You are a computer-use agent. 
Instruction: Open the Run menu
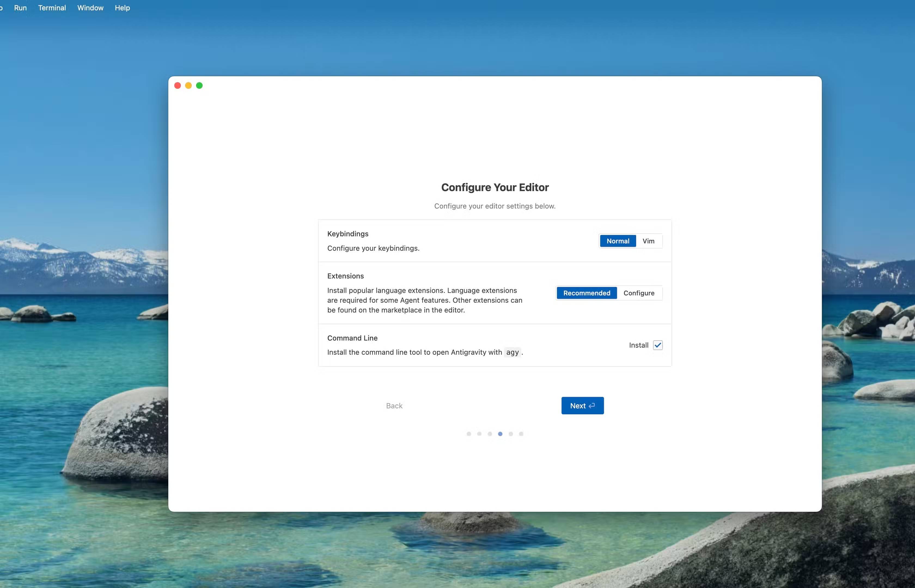[20, 8]
